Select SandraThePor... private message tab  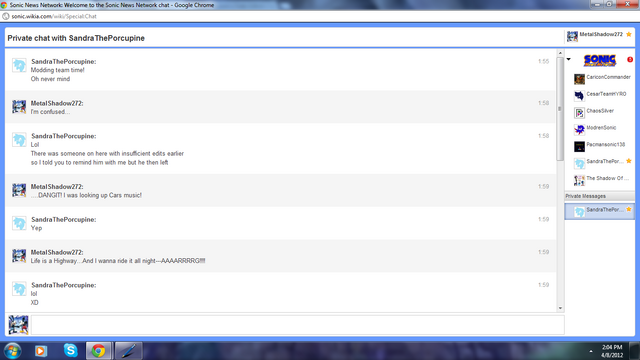(600, 211)
